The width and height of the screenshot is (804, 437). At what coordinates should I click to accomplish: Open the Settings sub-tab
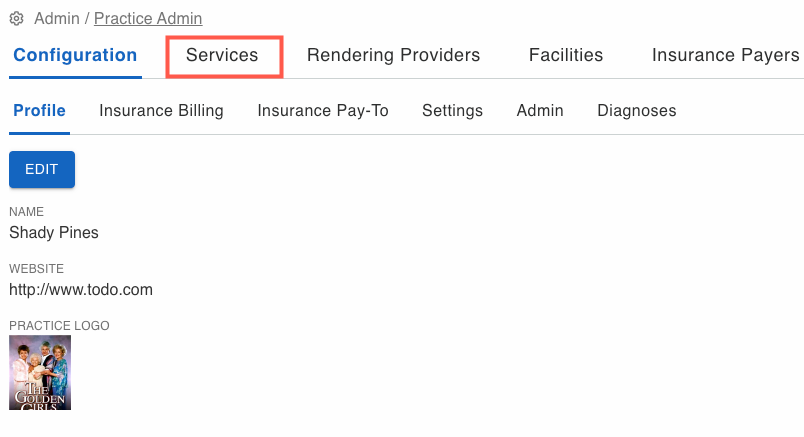point(452,110)
